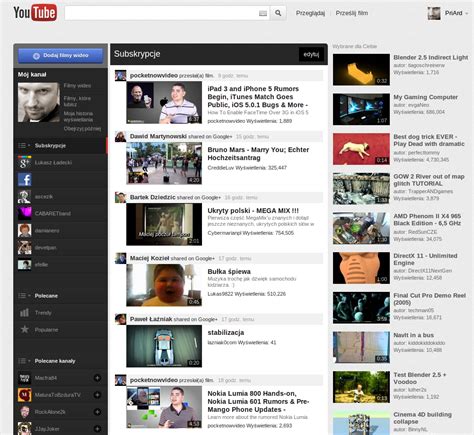Open Bułka śpiewa video title

(x=229, y=272)
